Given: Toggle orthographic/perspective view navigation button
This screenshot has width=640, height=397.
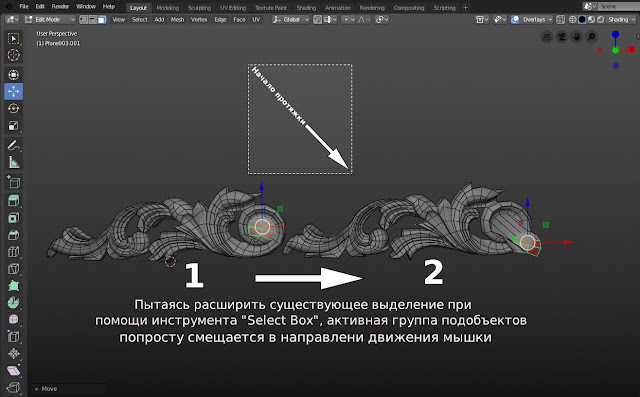Looking at the screenshot, I should tap(547, 37).
